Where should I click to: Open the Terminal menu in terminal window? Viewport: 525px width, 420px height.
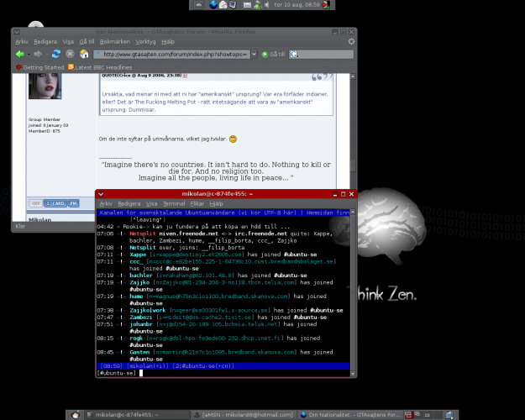coord(174,203)
